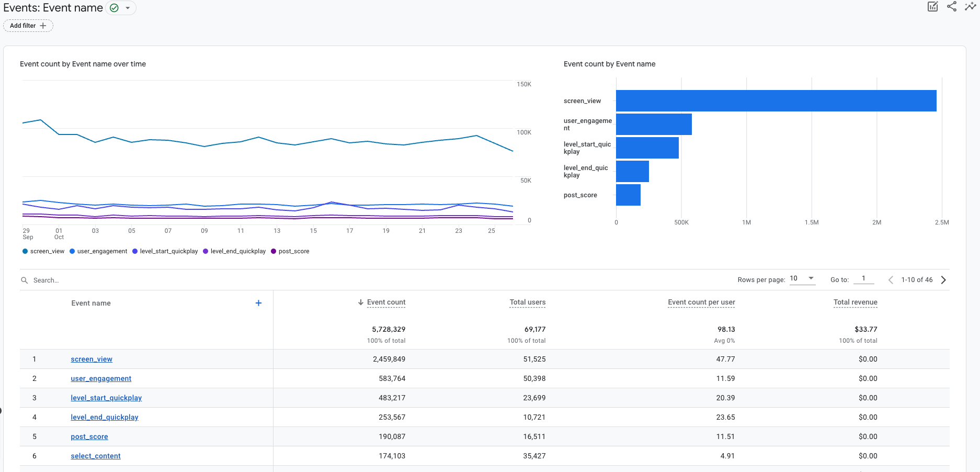The height and width of the screenshot is (472, 980).
Task: Click the level_start_quickplay legend color dot
Action: pos(135,251)
